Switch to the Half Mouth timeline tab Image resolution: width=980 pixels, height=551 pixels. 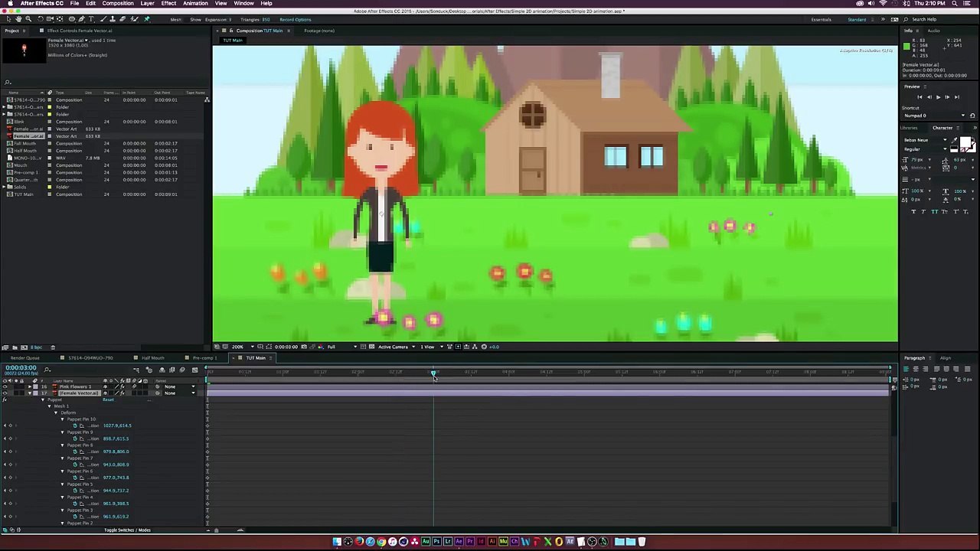pyautogui.click(x=152, y=358)
